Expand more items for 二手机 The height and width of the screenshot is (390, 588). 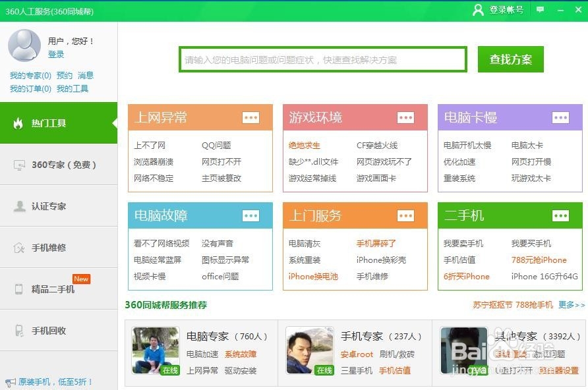click(560, 215)
